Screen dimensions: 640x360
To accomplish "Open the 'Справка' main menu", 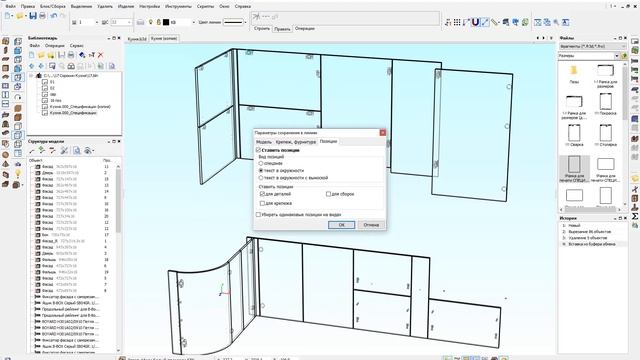I will pyautogui.click(x=243, y=7).
